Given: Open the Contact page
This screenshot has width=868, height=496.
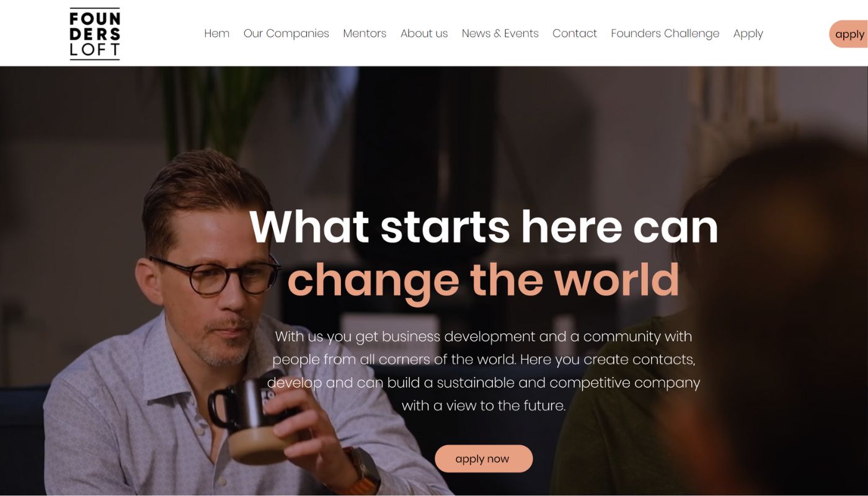Looking at the screenshot, I should (575, 33).
